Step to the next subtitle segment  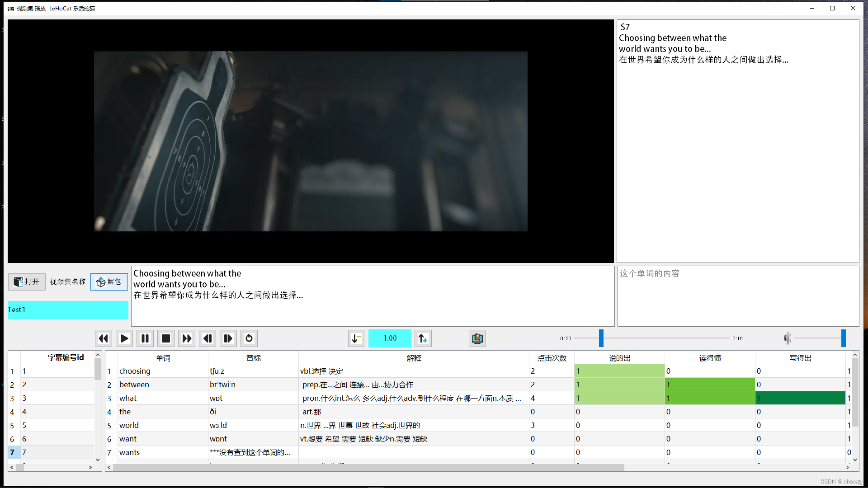point(228,338)
